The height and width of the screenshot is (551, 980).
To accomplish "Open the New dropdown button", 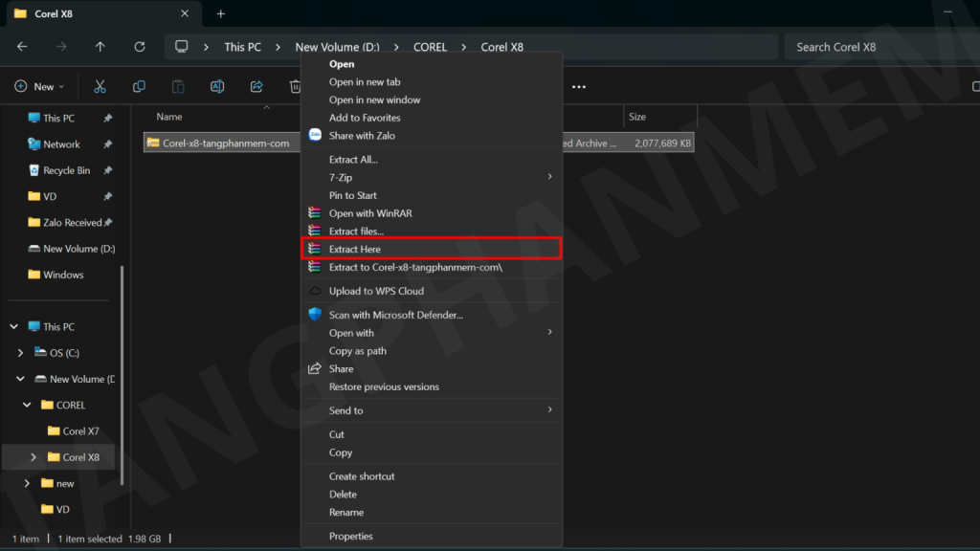I will (x=39, y=86).
